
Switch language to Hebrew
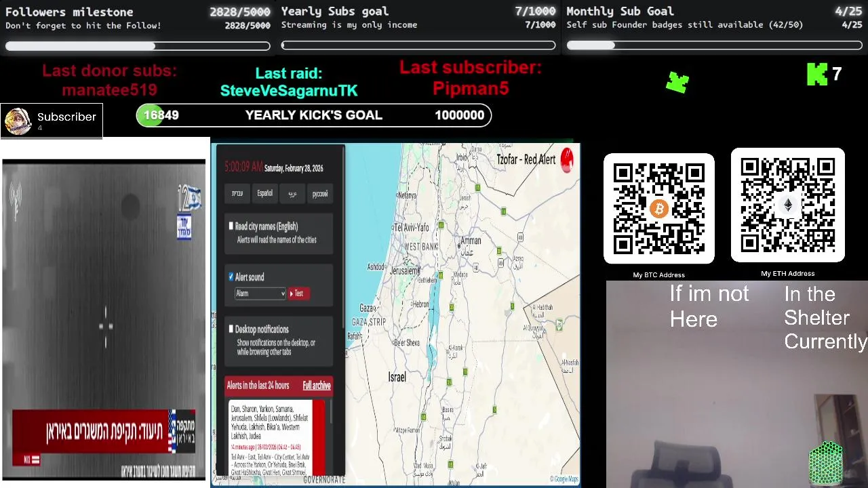pos(237,194)
